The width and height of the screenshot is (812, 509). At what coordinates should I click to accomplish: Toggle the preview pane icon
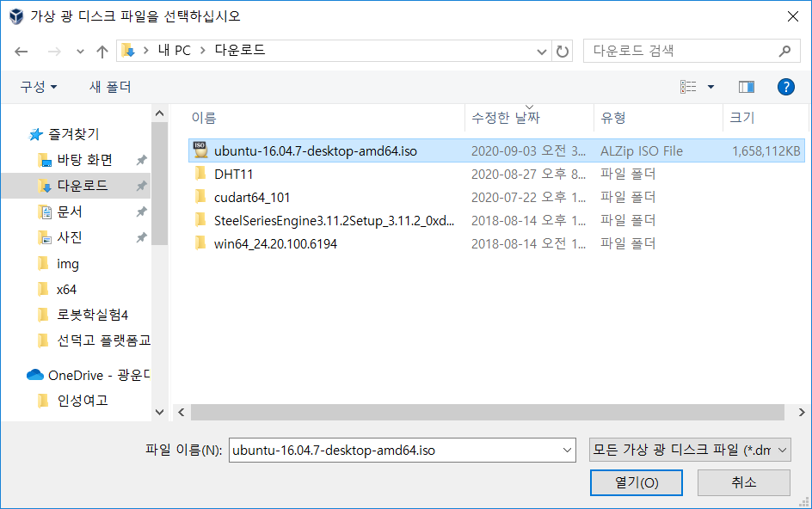[x=747, y=87]
